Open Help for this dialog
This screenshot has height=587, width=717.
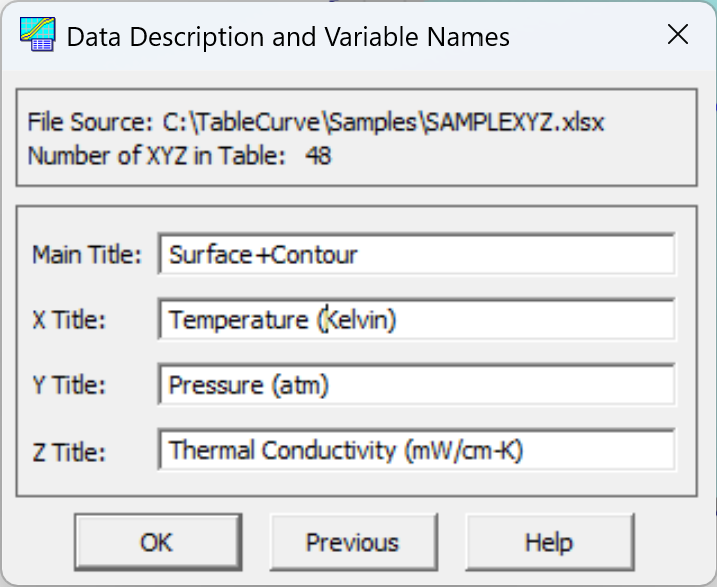pyautogui.click(x=550, y=542)
